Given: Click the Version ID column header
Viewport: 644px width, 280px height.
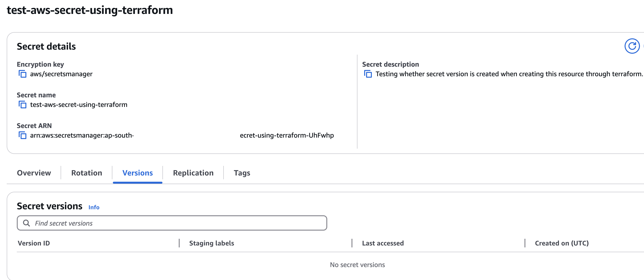Looking at the screenshot, I should click(34, 243).
